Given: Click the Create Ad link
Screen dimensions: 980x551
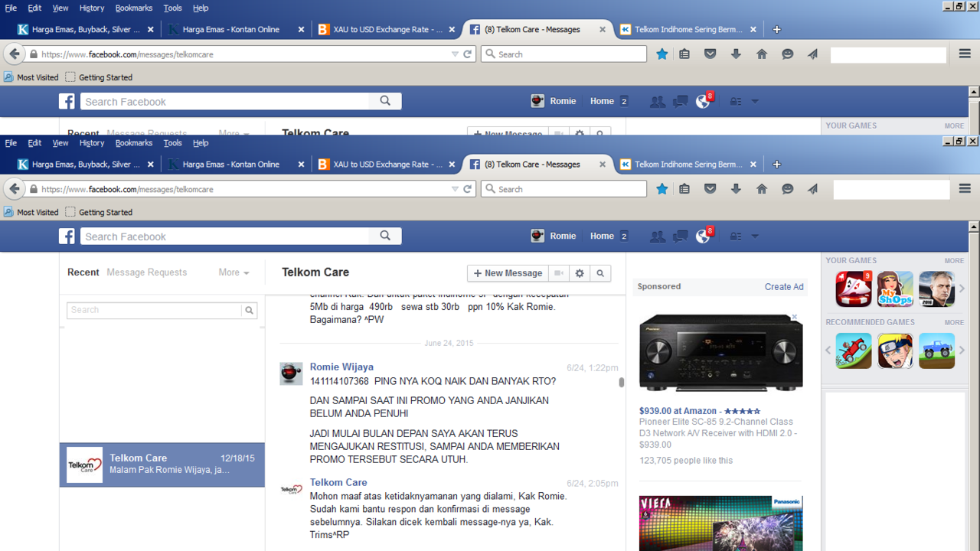Looking at the screenshot, I should (x=784, y=287).
